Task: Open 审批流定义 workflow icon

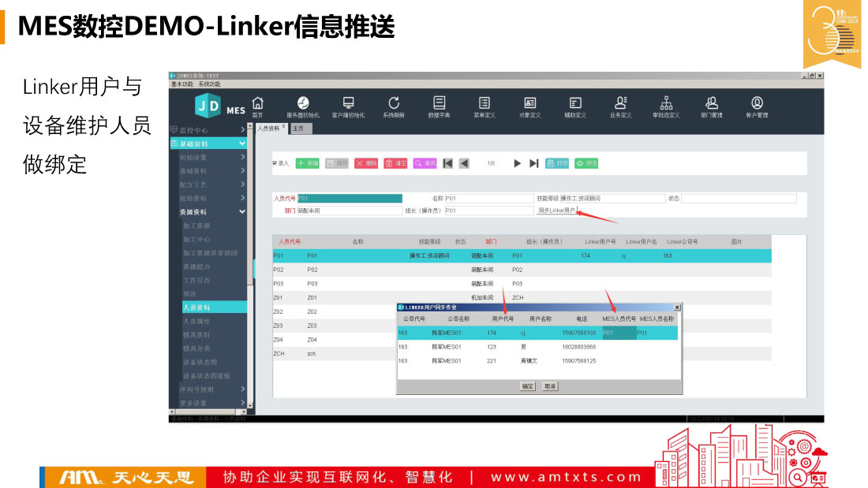Action: 666,106
